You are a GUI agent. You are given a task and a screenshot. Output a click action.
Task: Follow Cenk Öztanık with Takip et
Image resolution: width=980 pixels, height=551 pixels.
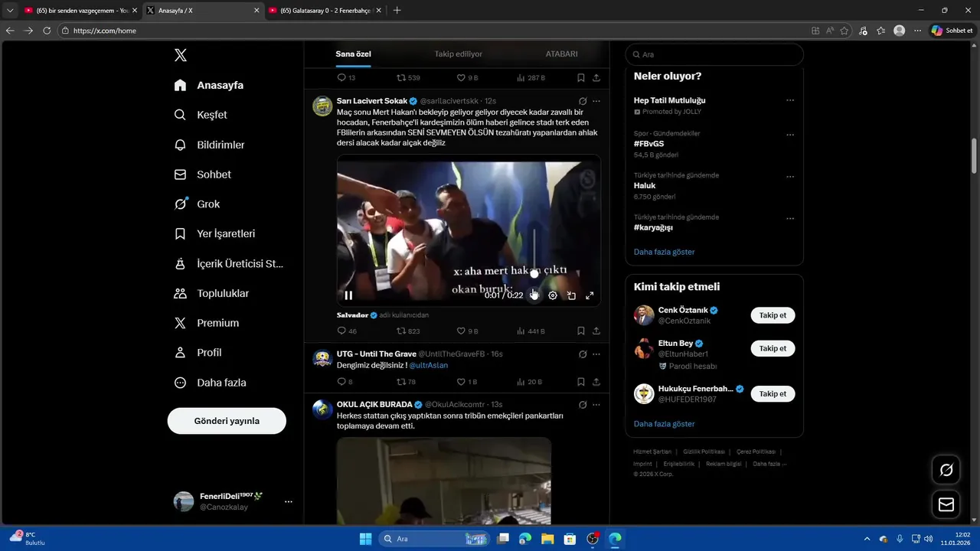tap(773, 315)
